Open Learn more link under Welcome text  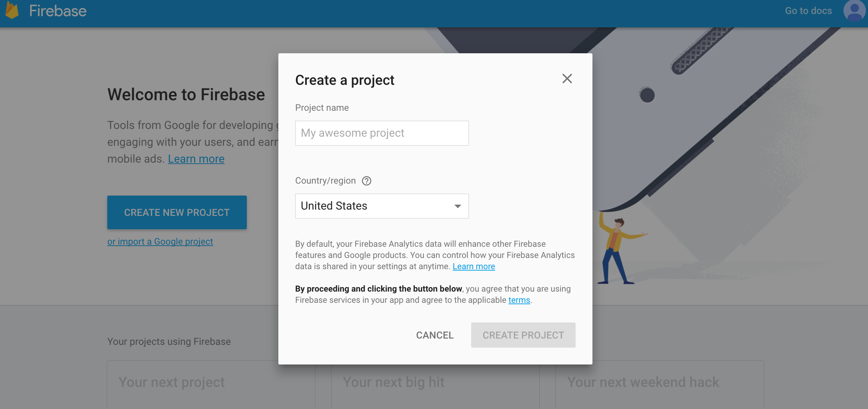coord(196,159)
